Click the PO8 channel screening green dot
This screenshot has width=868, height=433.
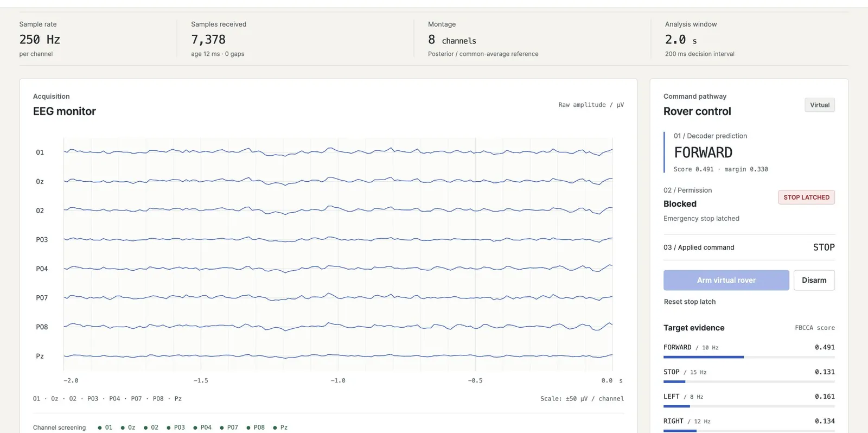click(248, 428)
